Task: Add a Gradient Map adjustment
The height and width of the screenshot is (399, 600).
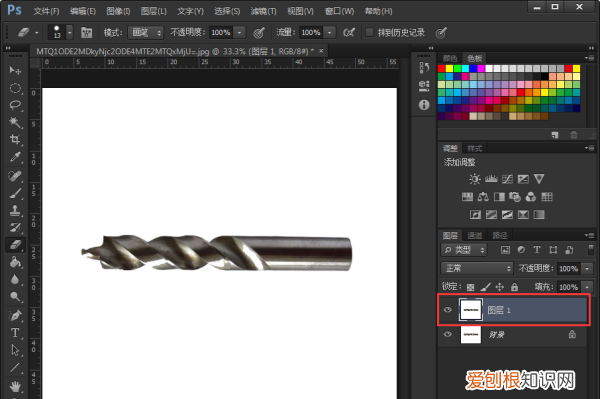Action: 539,215
